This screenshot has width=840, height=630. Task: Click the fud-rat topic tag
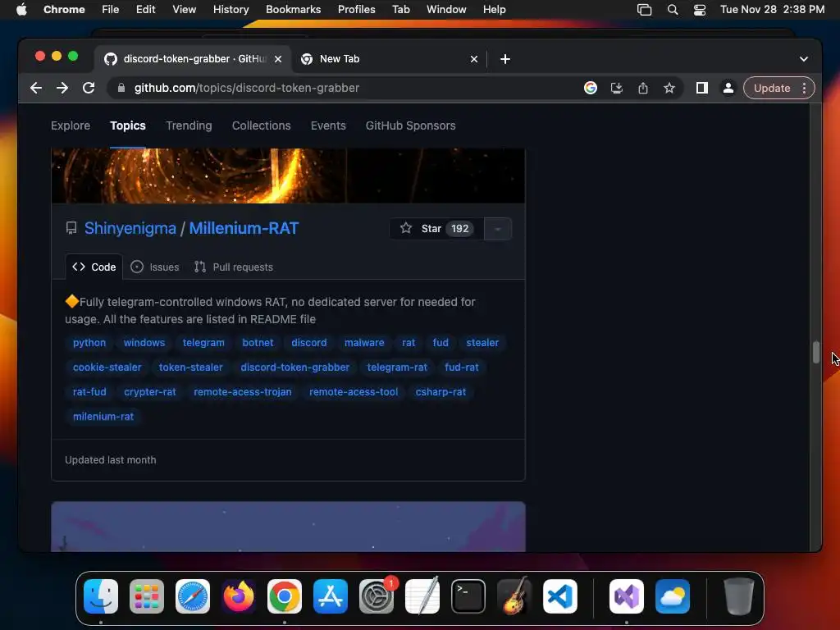coord(461,367)
